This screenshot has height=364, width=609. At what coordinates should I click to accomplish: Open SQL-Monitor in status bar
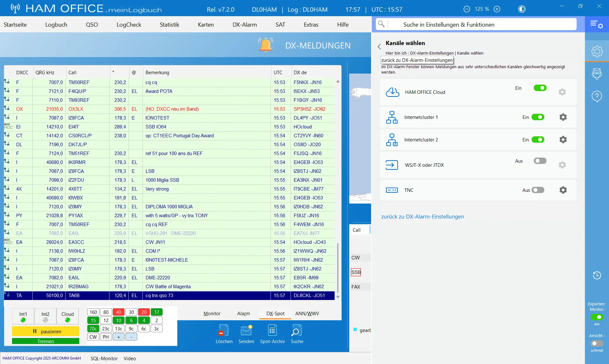104,358
